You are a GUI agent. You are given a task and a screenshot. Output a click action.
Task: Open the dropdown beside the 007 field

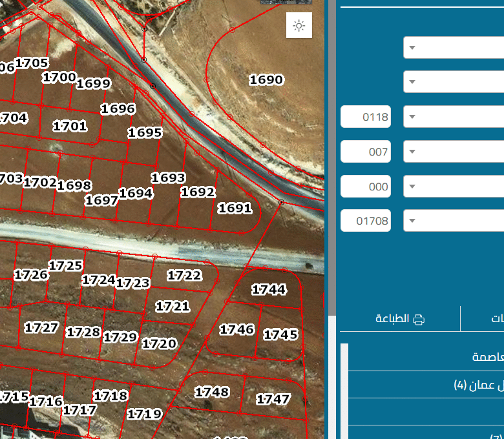click(454, 152)
